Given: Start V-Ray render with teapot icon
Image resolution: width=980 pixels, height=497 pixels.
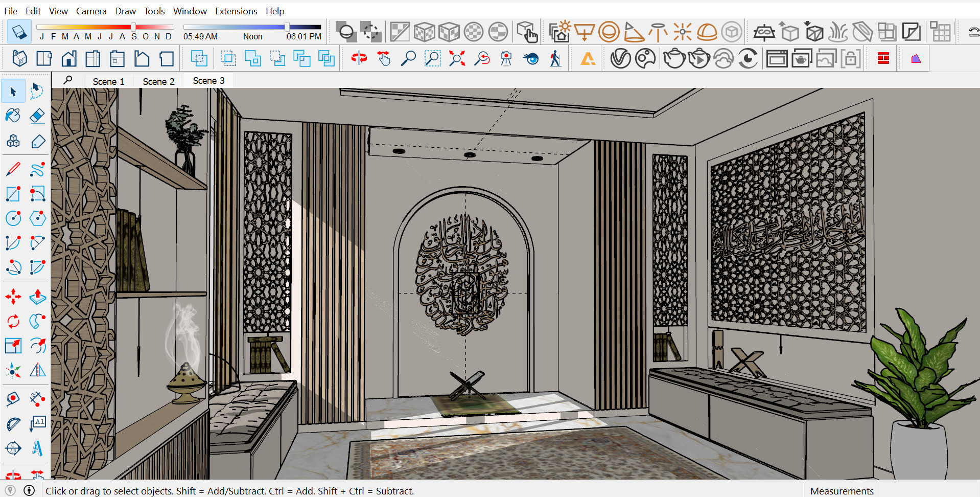Looking at the screenshot, I should 674,59.
